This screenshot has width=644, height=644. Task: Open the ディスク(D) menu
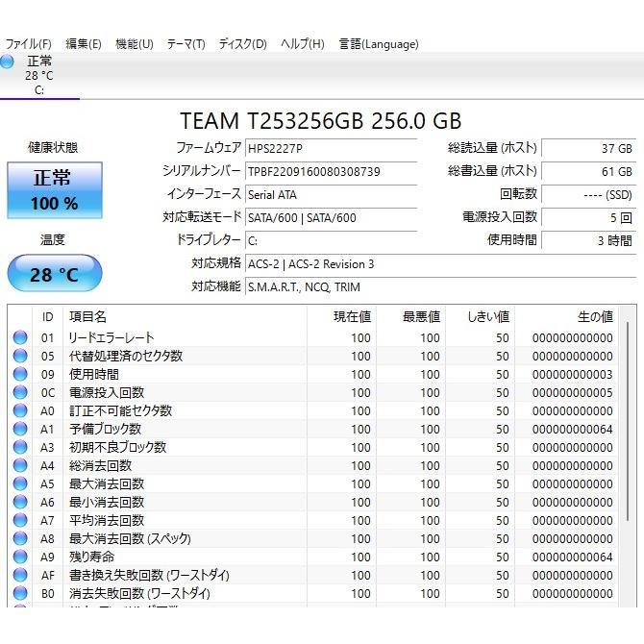pos(242,43)
